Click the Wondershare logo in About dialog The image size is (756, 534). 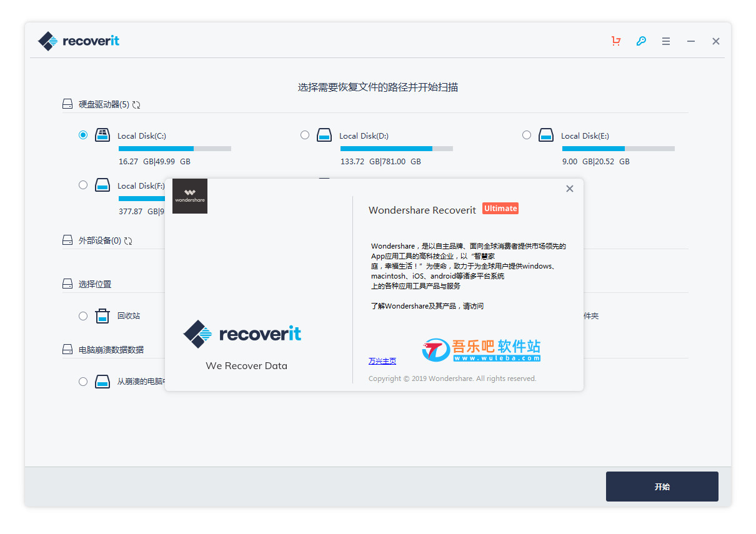190,196
